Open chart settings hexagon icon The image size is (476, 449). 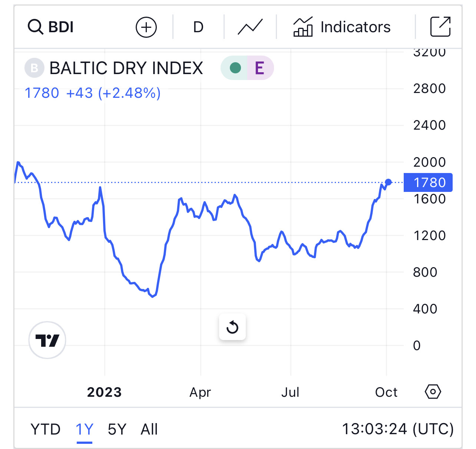(433, 392)
